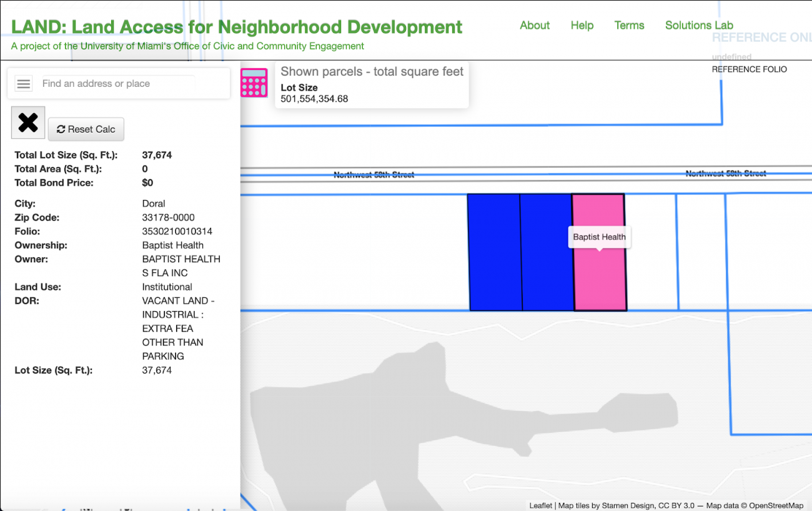Open the Solutions Lab menu item

click(699, 26)
